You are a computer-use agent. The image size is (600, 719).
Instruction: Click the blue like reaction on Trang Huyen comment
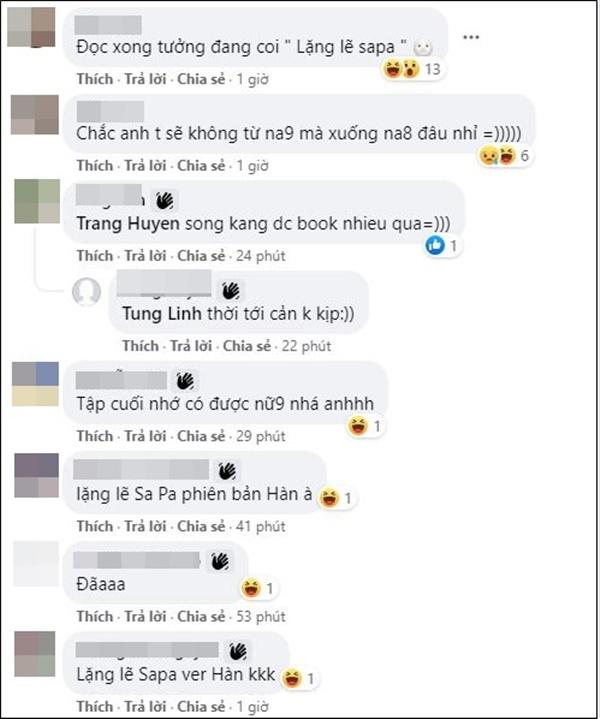pos(435,246)
